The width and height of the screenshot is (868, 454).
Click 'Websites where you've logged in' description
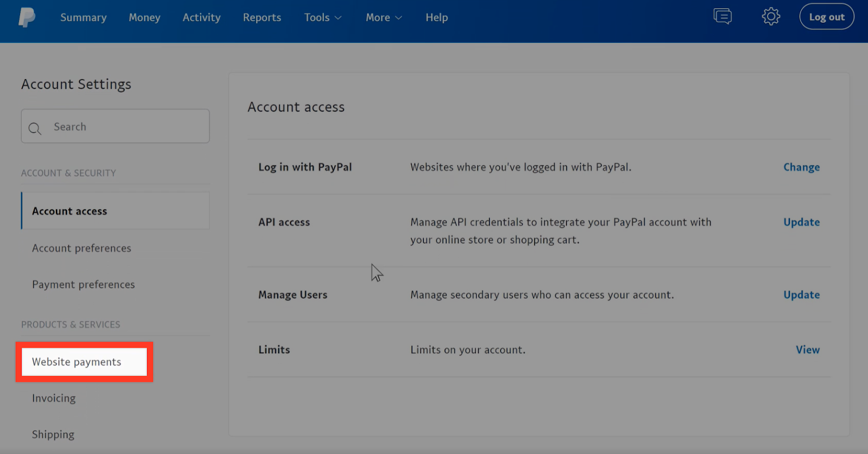tap(521, 167)
